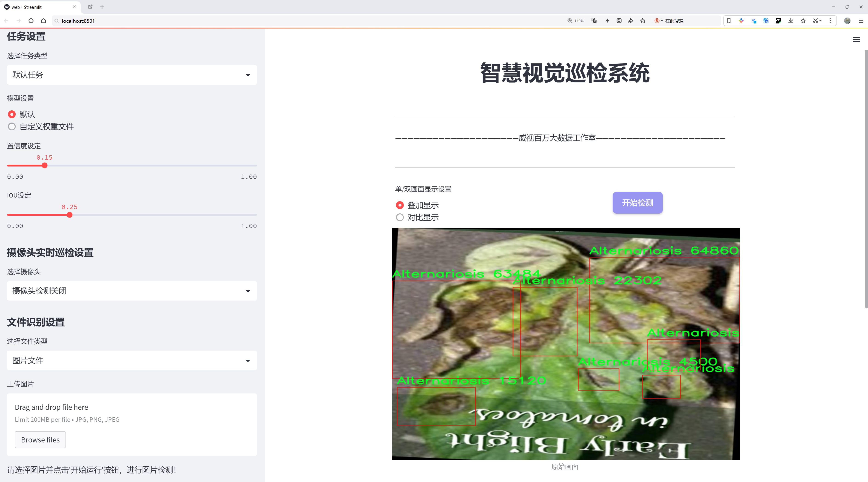Click the localhost:8501 address bar

point(303,21)
